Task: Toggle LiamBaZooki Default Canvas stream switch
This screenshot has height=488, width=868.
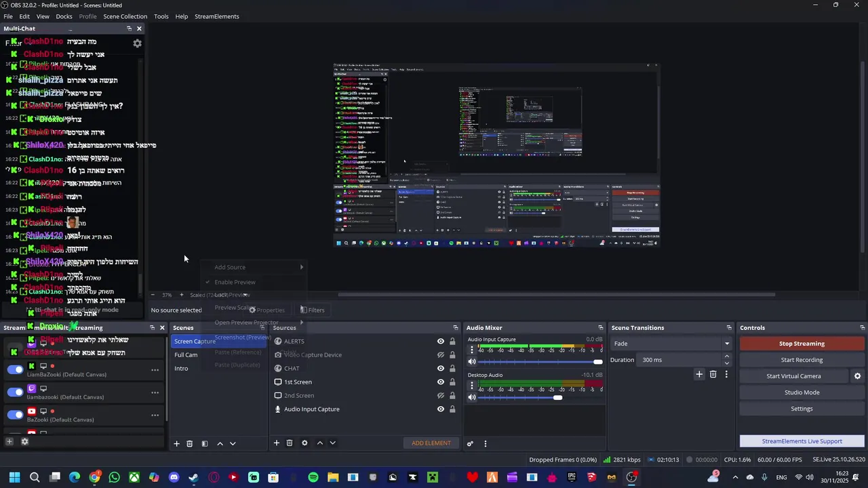Action: (x=15, y=369)
